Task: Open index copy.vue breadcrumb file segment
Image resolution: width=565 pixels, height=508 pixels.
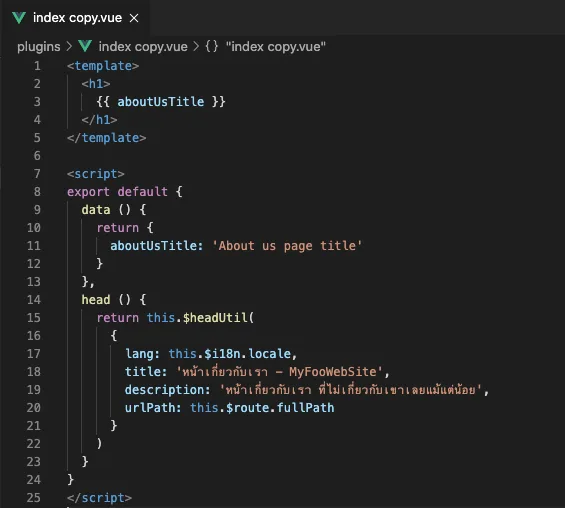Action: 143,46
